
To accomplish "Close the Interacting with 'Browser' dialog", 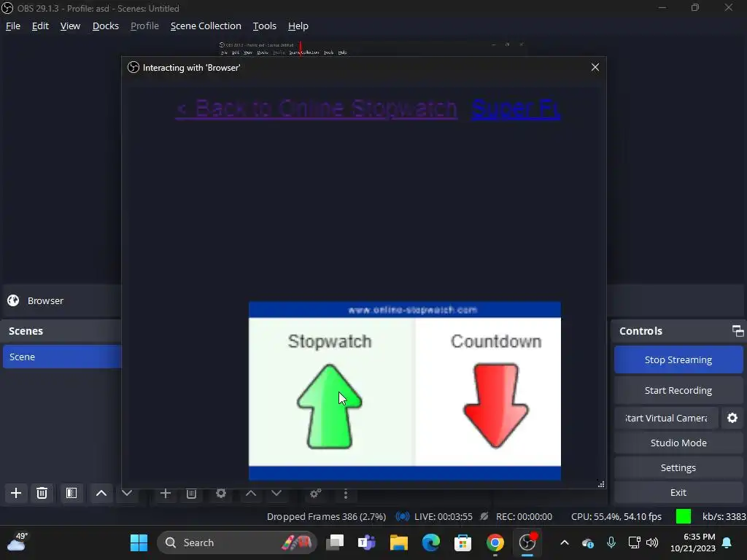I will pos(595,67).
